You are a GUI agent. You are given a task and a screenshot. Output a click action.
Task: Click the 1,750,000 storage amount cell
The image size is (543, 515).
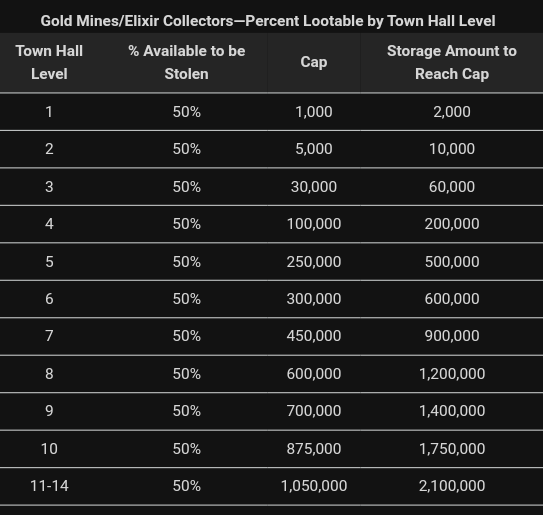click(x=452, y=449)
